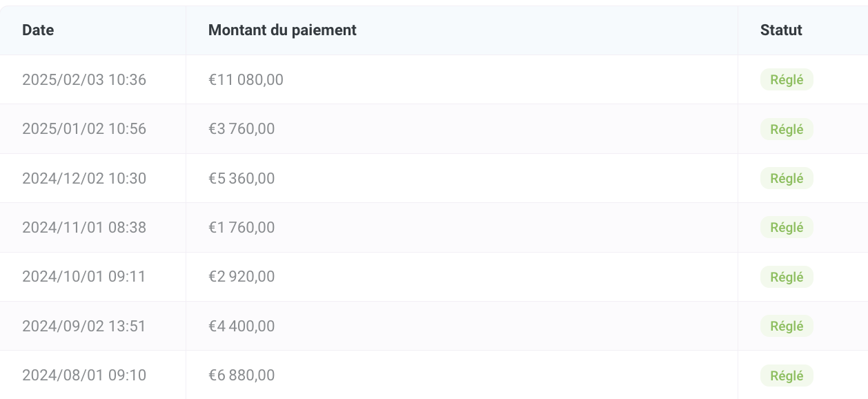Click the €11 080,00 payment amount
This screenshot has height=399, width=868.
click(246, 80)
